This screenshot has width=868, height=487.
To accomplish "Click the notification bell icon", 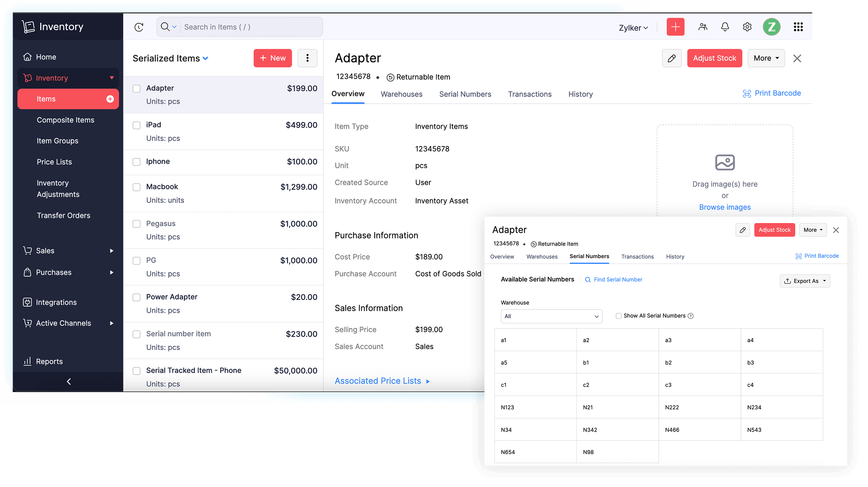I will [x=725, y=26].
